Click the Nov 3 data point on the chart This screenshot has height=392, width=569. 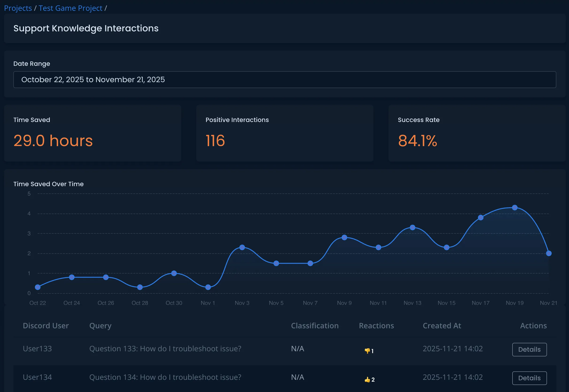click(242, 247)
